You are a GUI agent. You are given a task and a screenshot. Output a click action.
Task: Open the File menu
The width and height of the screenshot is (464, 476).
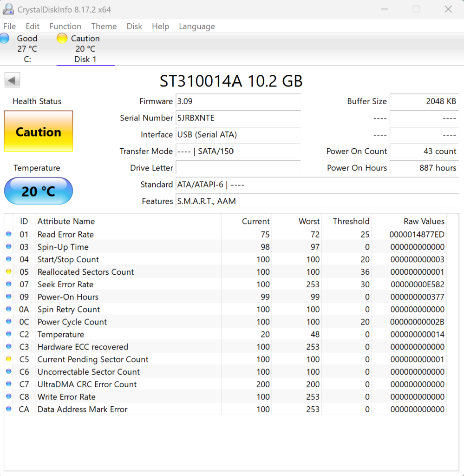pyautogui.click(x=9, y=26)
